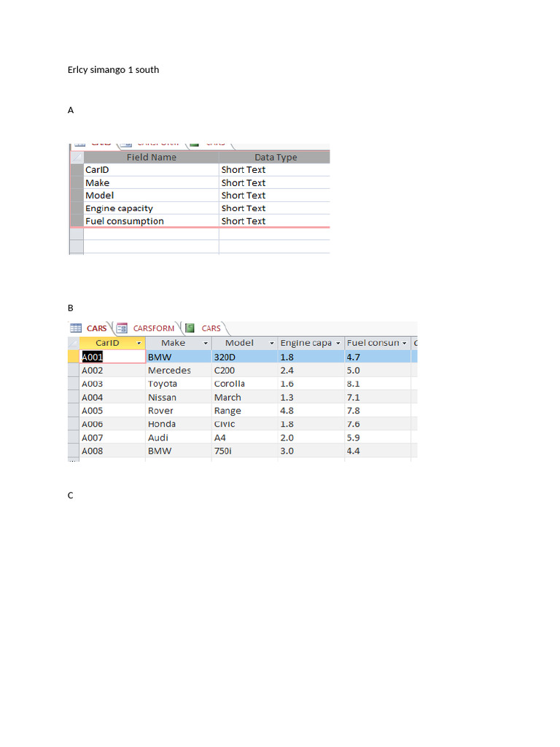Click the A002 cell
The image size is (560, 747).
tap(113, 370)
